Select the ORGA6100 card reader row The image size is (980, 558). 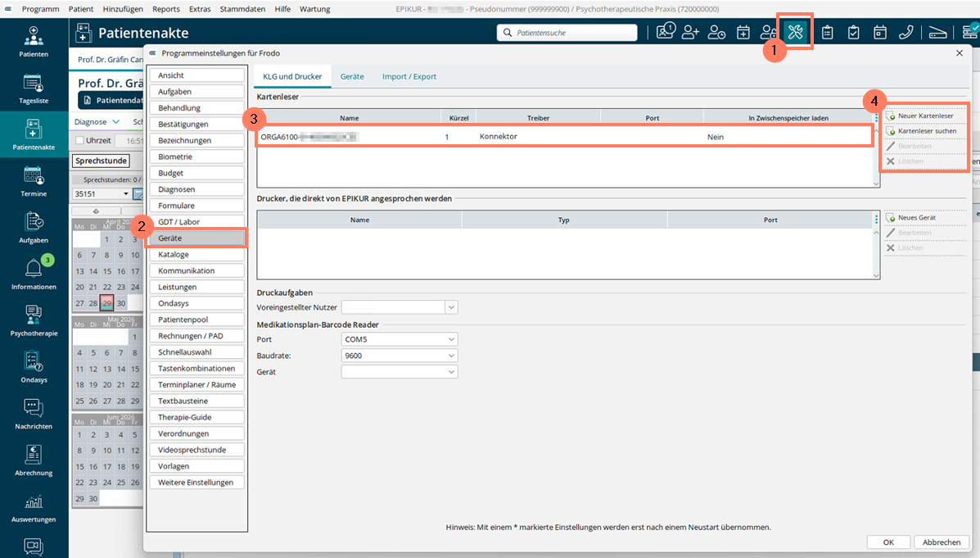coord(564,136)
